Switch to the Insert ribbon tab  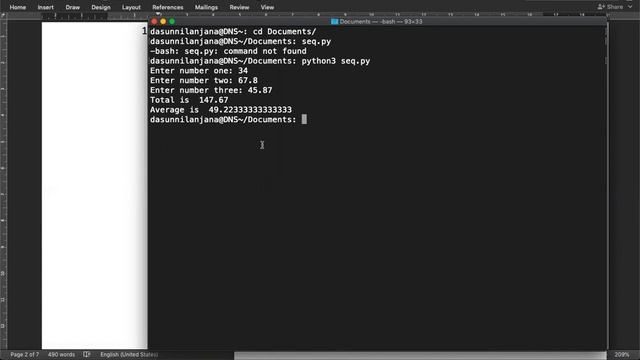[x=45, y=7]
